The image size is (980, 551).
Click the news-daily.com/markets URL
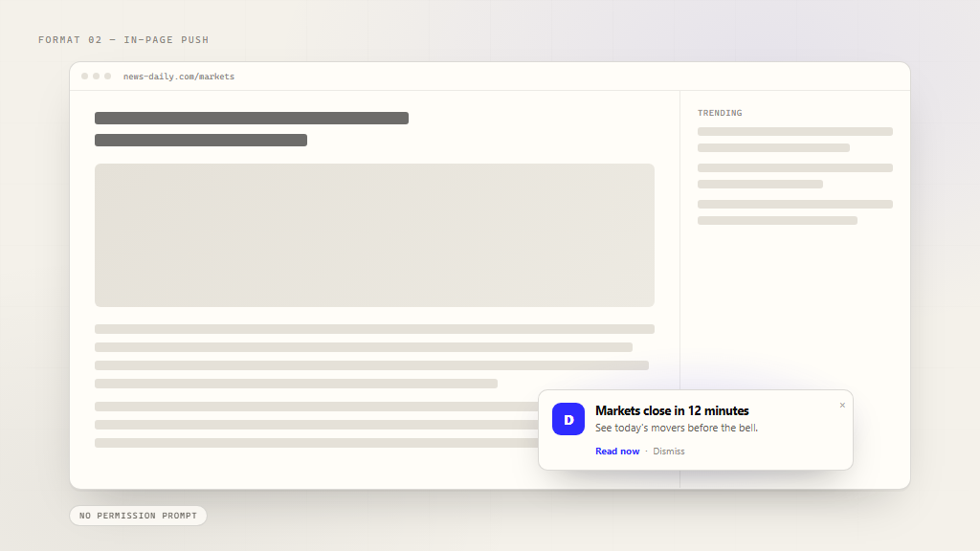179,77
